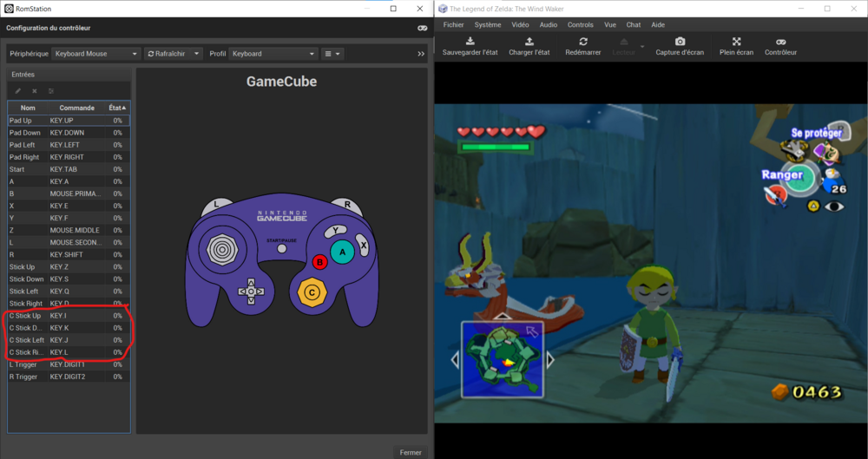Click the greyed Lecteur eject icon

[x=624, y=42]
